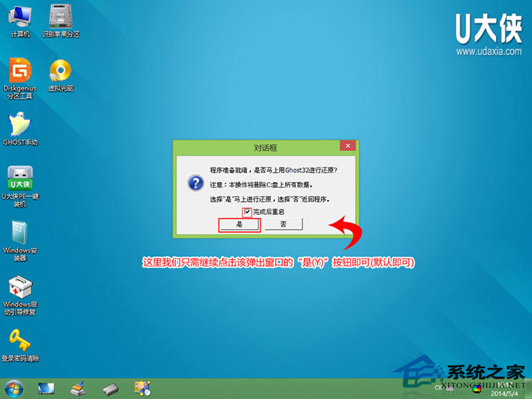Open 登录密码清除 key icon
The width and height of the screenshot is (532, 399).
pyautogui.click(x=20, y=344)
